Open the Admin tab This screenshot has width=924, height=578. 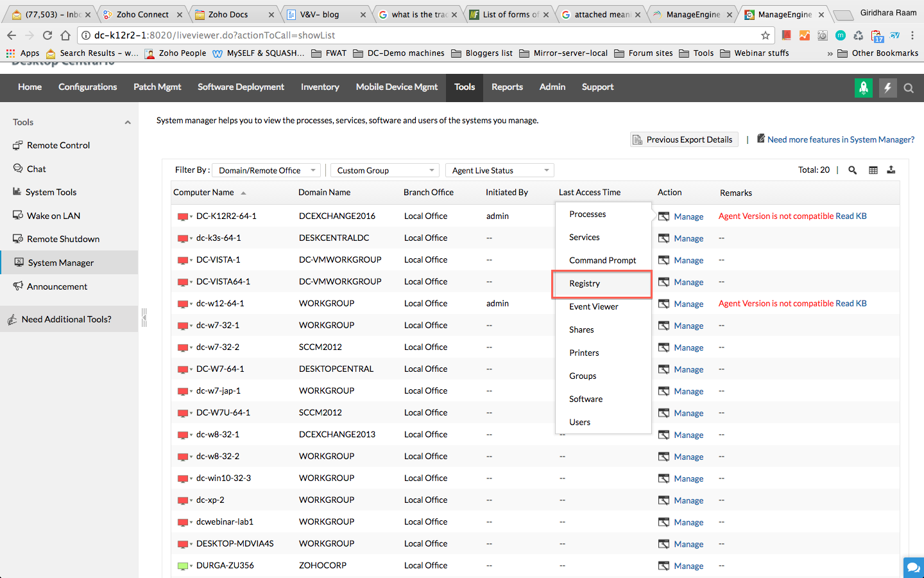click(x=552, y=87)
